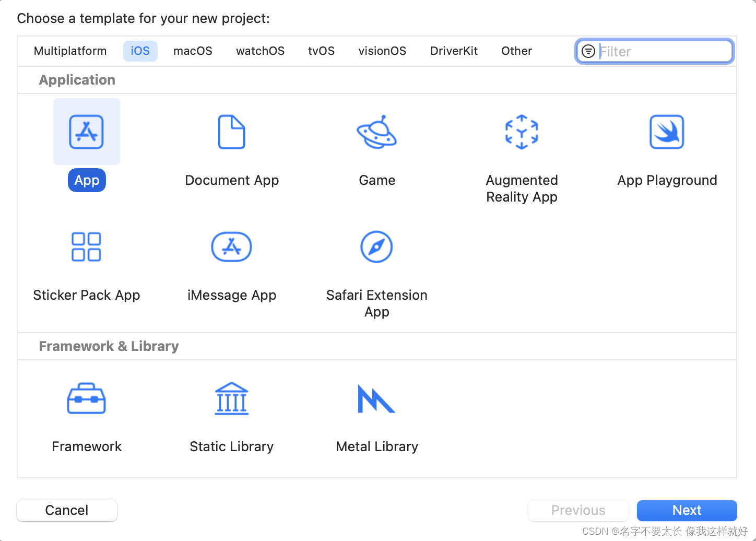Switch to the Multiplatform tab
This screenshot has height=541, width=756.
point(70,51)
